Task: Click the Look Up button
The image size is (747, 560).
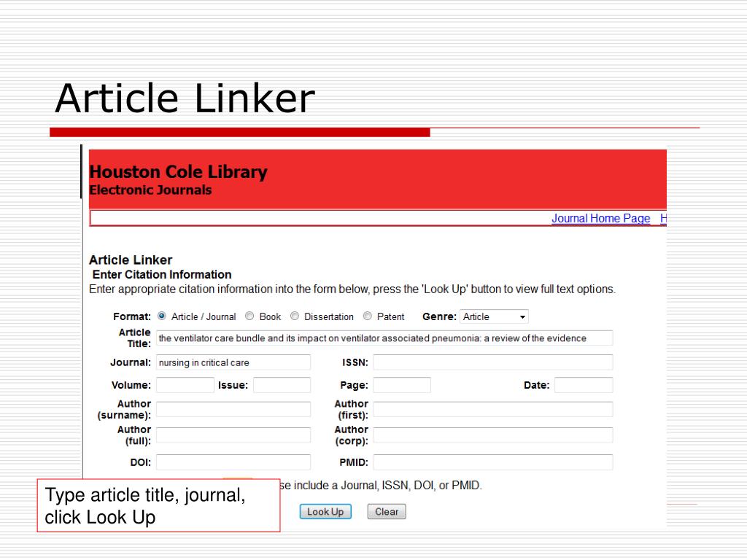Action: [x=325, y=511]
